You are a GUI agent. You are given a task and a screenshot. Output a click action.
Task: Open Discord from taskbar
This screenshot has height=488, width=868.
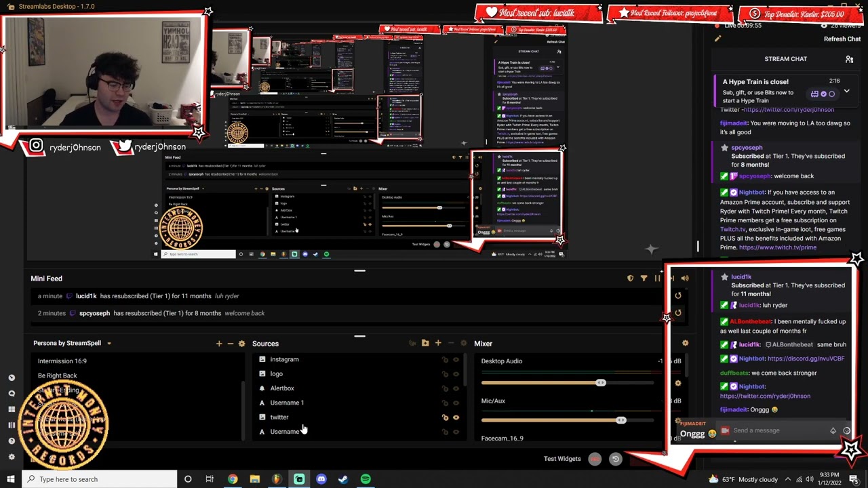(321, 479)
